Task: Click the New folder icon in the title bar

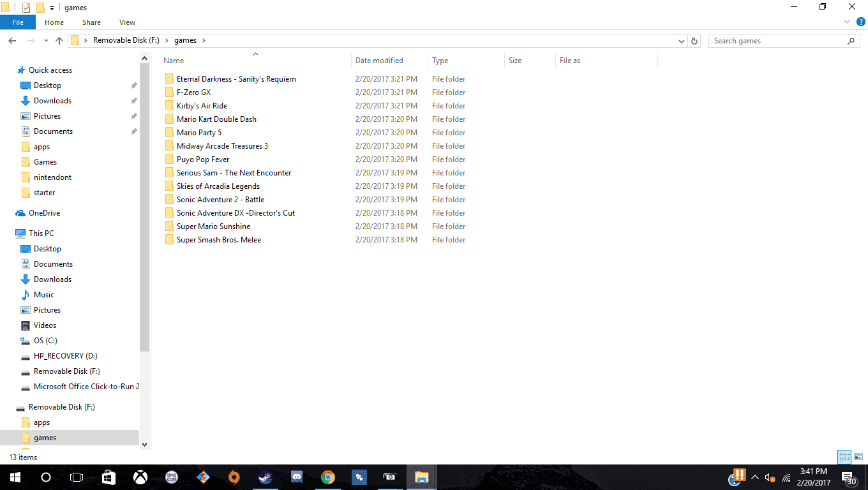Action: click(x=40, y=8)
